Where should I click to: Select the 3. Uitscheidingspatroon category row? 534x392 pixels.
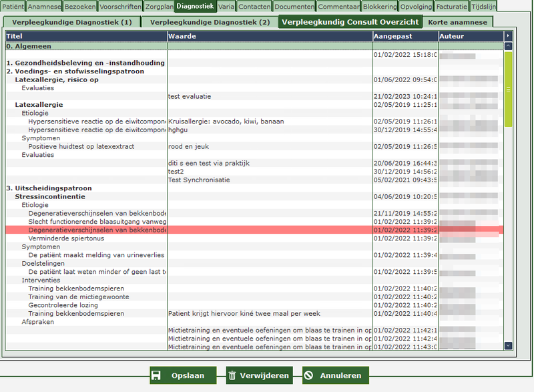[49, 188]
